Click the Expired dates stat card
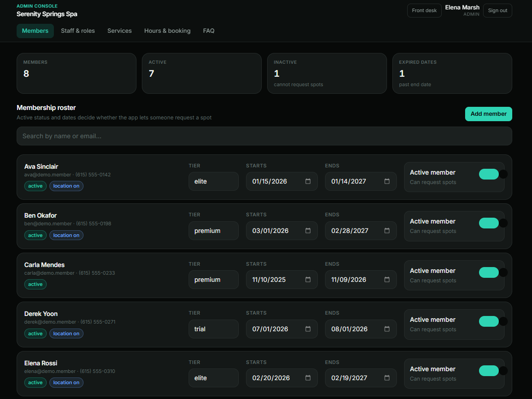This screenshot has height=399, width=532. (452, 73)
